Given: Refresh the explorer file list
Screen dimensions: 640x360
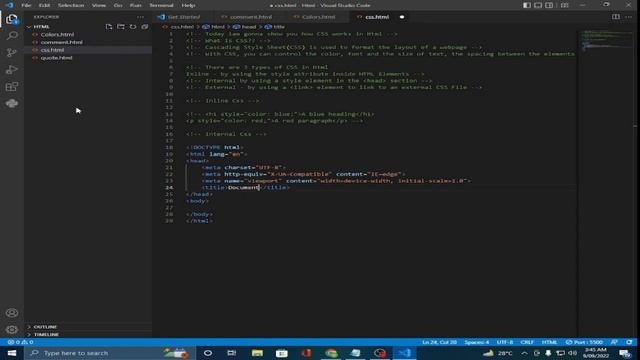Looking at the screenshot, I should click(x=133, y=27).
